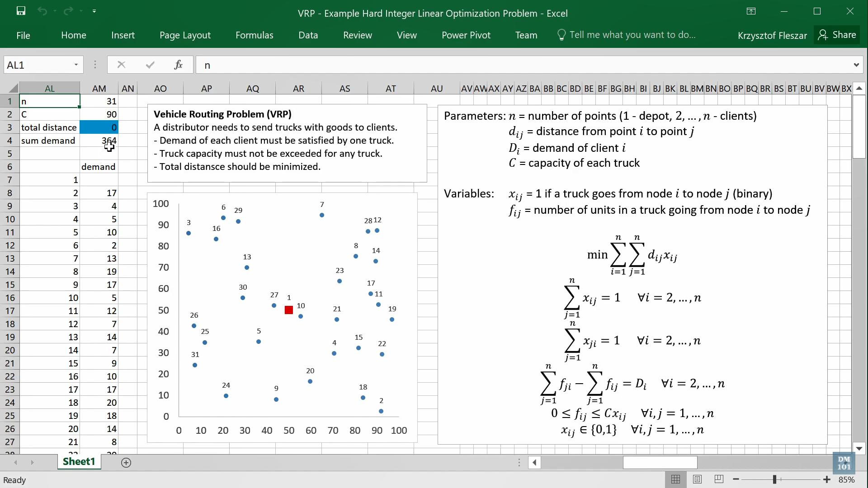The image size is (868, 488).
Task: Open the Power Pivot ribbon tab
Action: point(466,35)
